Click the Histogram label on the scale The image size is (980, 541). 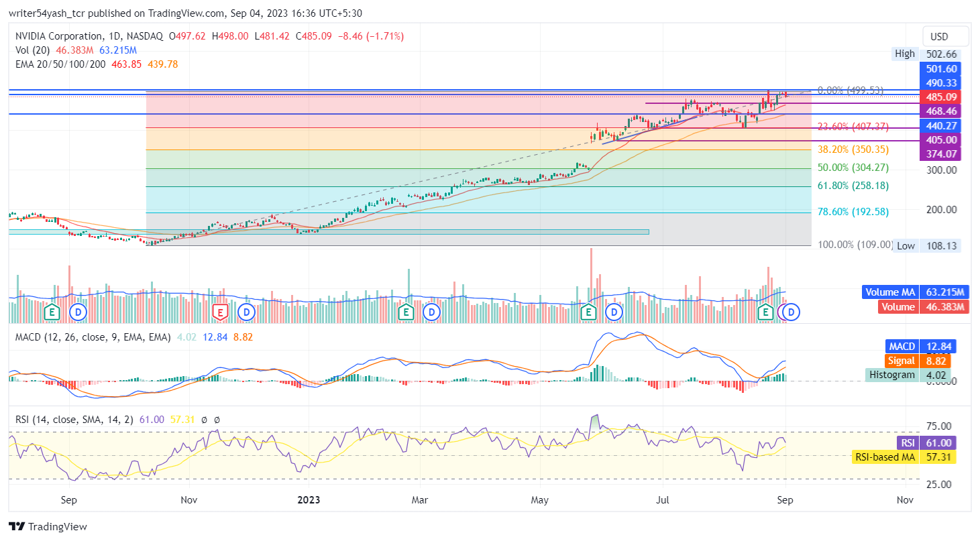point(891,375)
